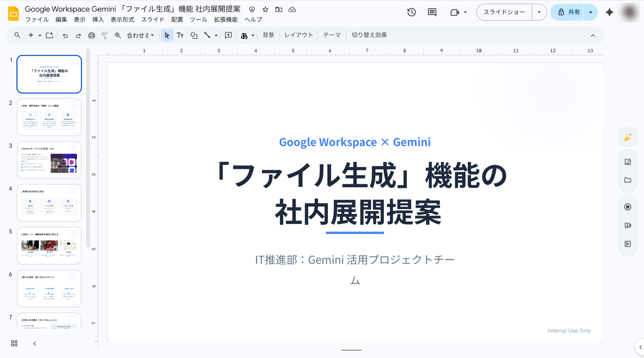Open the shape insertion tool
The width and height of the screenshot is (644, 358).
(x=194, y=35)
